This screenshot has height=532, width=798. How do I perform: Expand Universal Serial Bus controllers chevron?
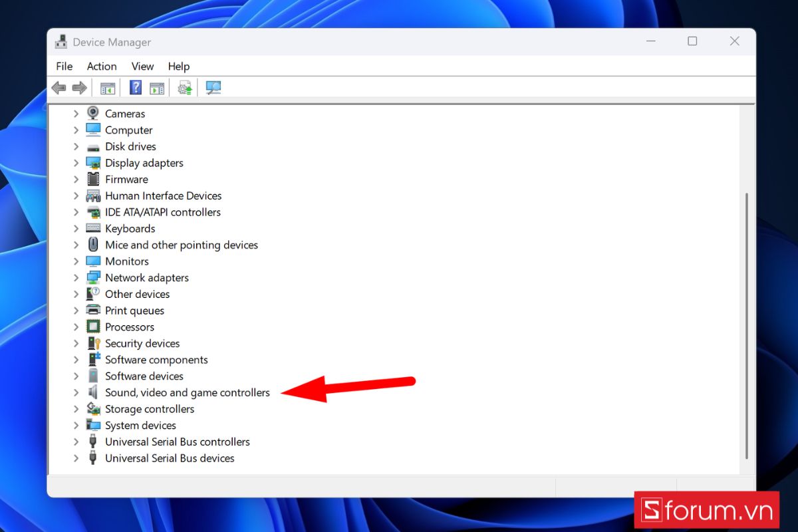(x=76, y=442)
